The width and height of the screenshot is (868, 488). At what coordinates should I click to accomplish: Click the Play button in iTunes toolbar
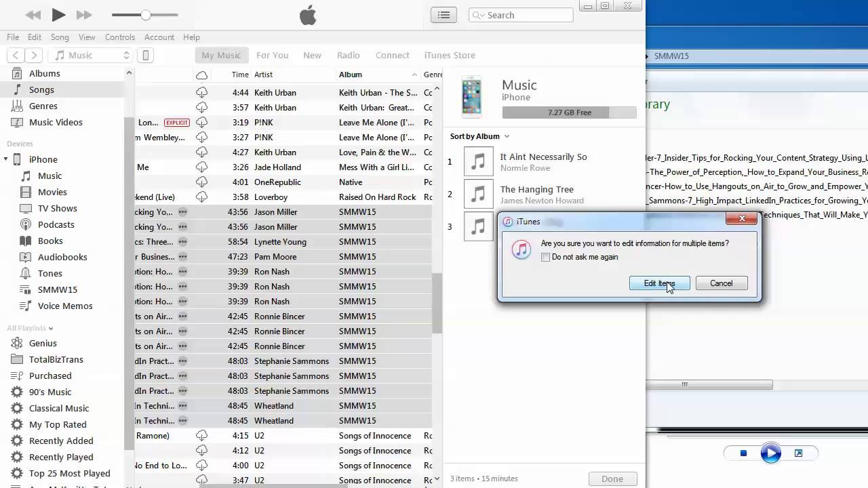click(58, 15)
